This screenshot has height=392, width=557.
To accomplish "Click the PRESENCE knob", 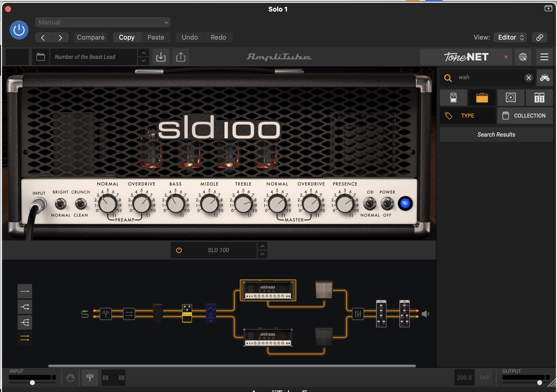I will pyautogui.click(x=345, y=204).
